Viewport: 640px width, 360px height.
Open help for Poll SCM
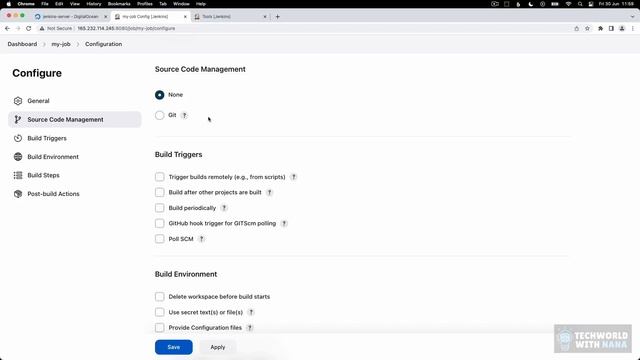pyautogui.click(x=201, y=239)
